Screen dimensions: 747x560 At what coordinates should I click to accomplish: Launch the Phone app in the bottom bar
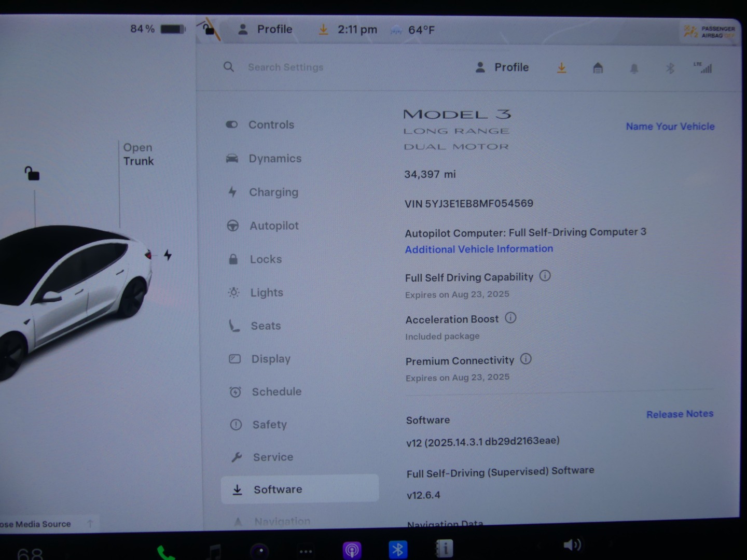(x=165, y=553)
